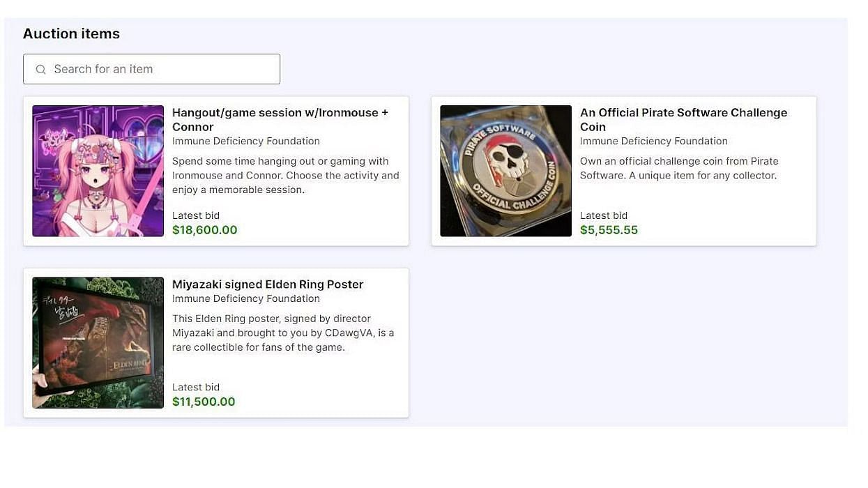Click Immune Deficiency Foundation under the challenge coin
The image size is (868, 488).
point(653,141)
